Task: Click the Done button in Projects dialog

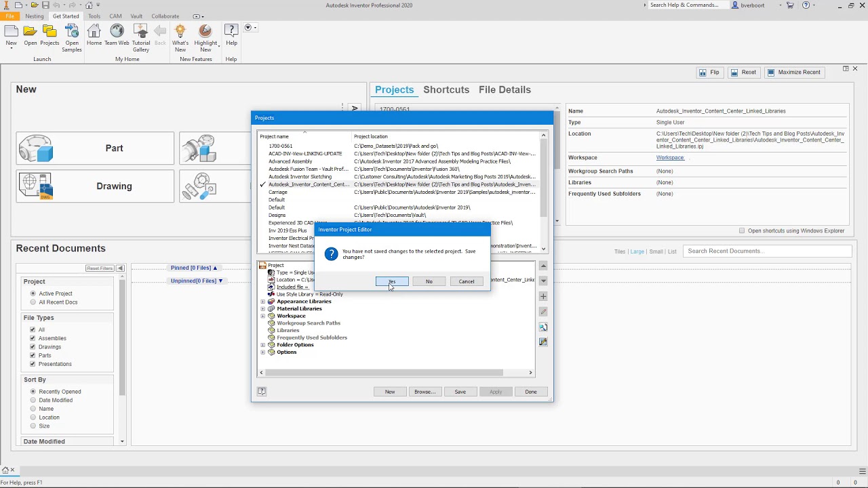Action: tap(531, 392)
